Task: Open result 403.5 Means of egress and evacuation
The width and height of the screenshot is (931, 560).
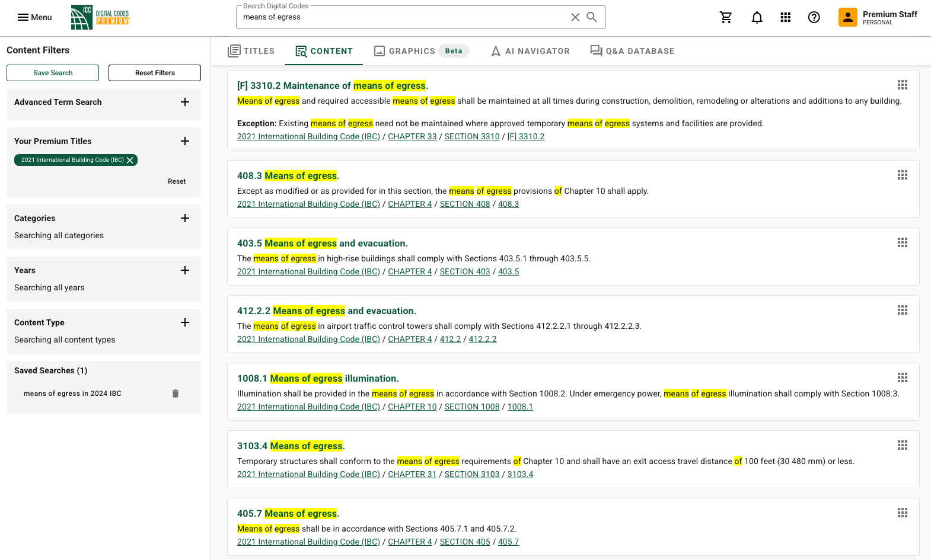Action: [323, 243]
